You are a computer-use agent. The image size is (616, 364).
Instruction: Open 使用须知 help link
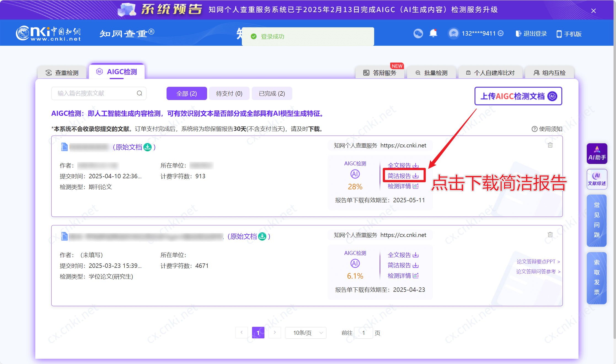[547, 129]
